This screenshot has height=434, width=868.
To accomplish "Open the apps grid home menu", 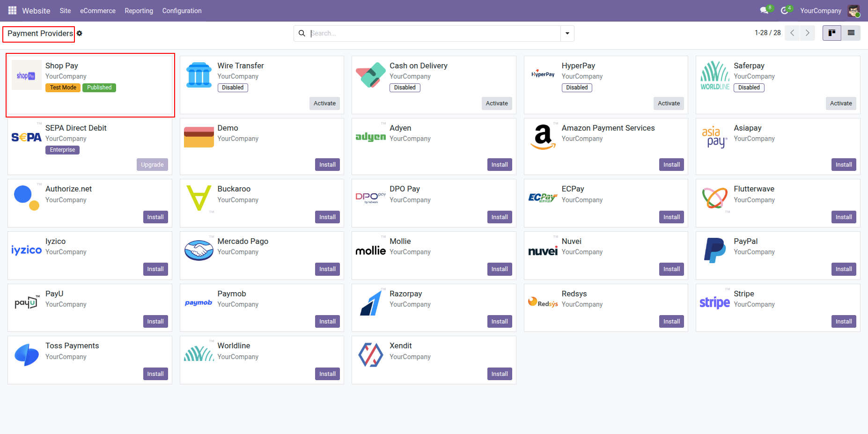I will click(x=12, y=10).
